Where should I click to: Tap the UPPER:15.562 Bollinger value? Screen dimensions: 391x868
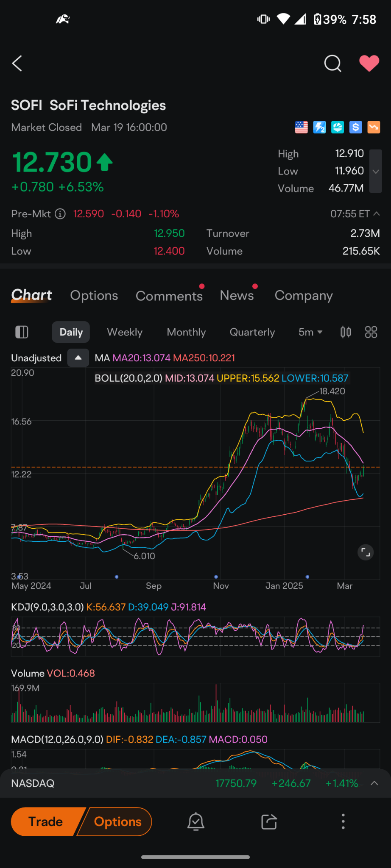(248, 378)
